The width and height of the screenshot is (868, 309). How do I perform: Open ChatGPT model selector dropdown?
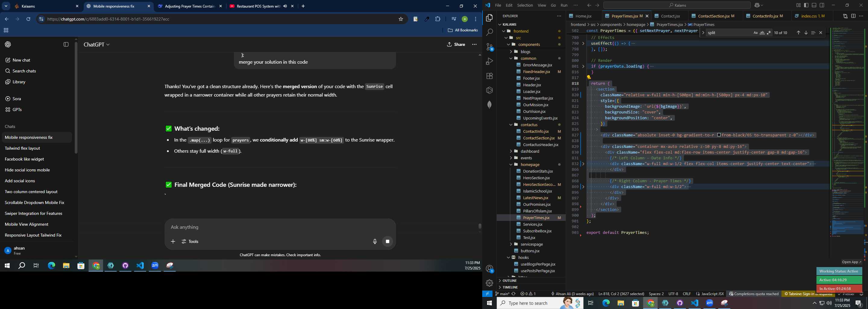pos(97,45)
